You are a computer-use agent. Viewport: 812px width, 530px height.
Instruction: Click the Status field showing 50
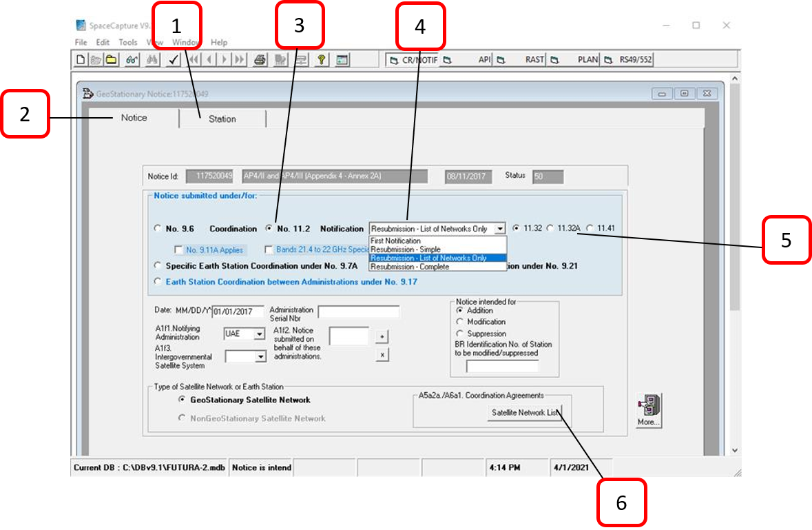pyautogui.click(x=548, y=176)
